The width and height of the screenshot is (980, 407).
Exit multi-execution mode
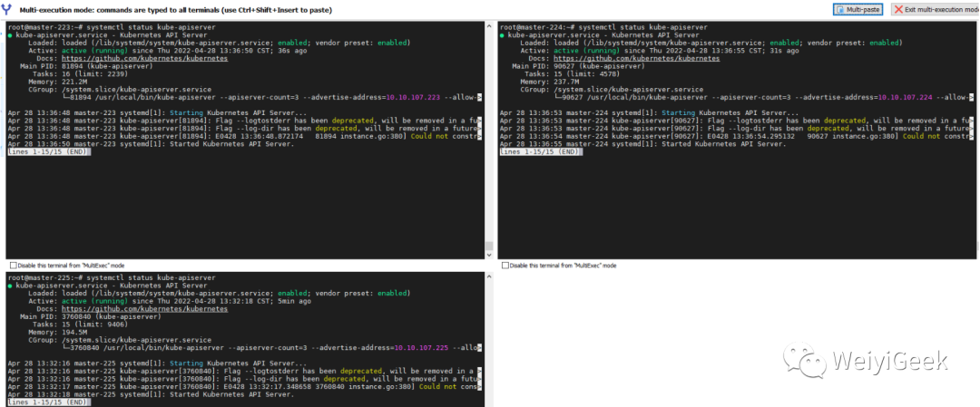[936, 9]
